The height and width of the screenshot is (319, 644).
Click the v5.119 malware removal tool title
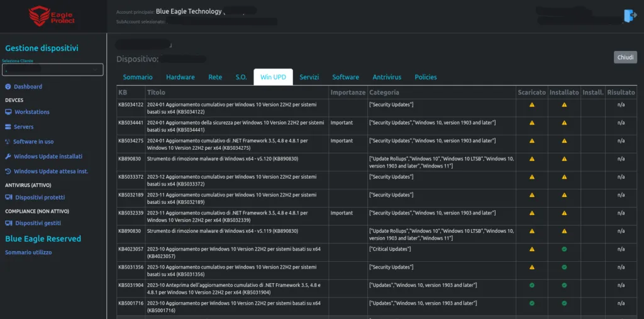(223, 231)
